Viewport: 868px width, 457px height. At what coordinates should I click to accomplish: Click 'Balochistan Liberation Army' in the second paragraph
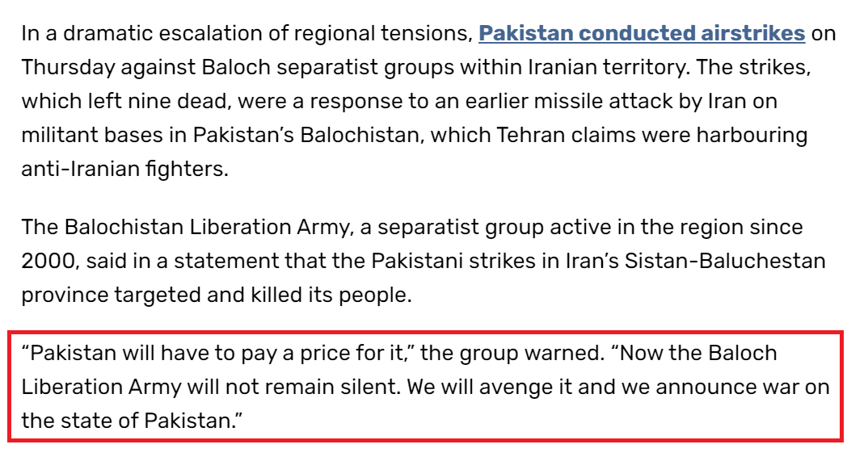click(206, 228)
